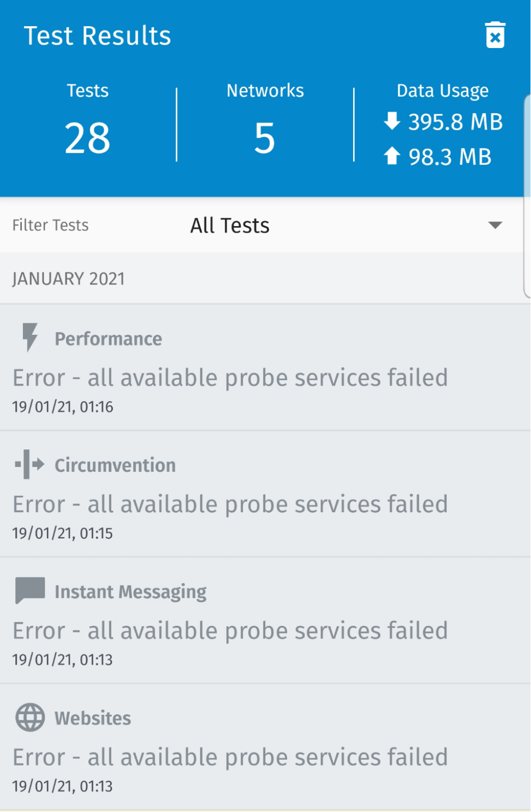Click the Test Results page title

[x=98, y=36]
